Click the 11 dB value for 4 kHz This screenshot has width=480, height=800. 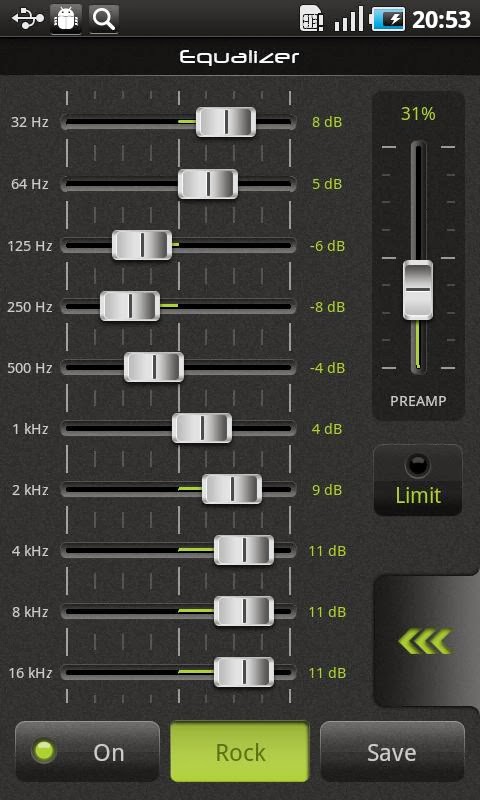327,551
